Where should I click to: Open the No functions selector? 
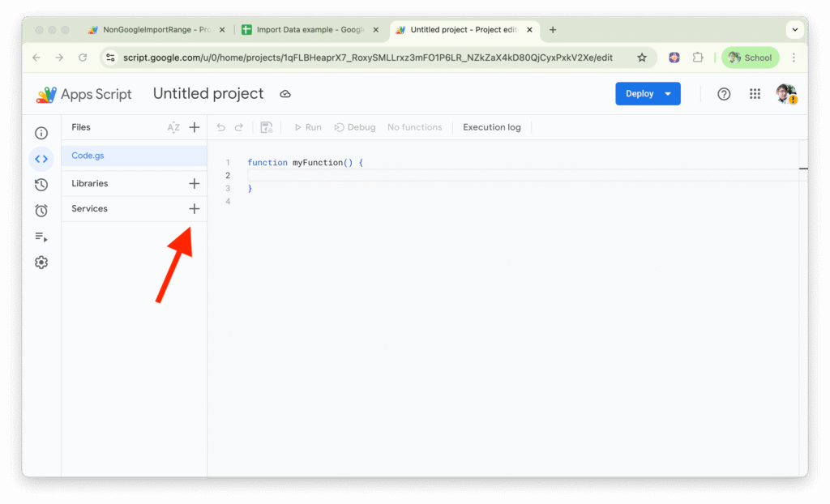tap(414, 127)
